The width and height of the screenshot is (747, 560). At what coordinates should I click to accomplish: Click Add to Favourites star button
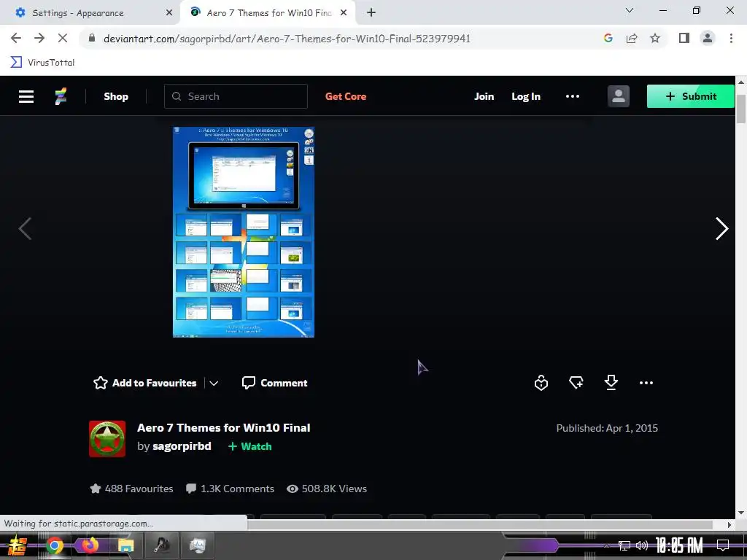(145, 383)
